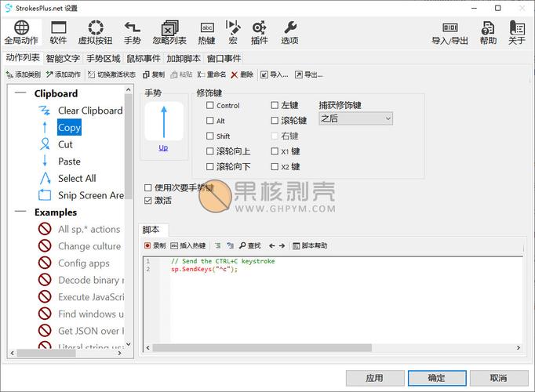The height and width of the screenshot is (392, 535).
Task: Switch to the 手势区域 tab
Action: pyautogui.click(x=103, y=59)
